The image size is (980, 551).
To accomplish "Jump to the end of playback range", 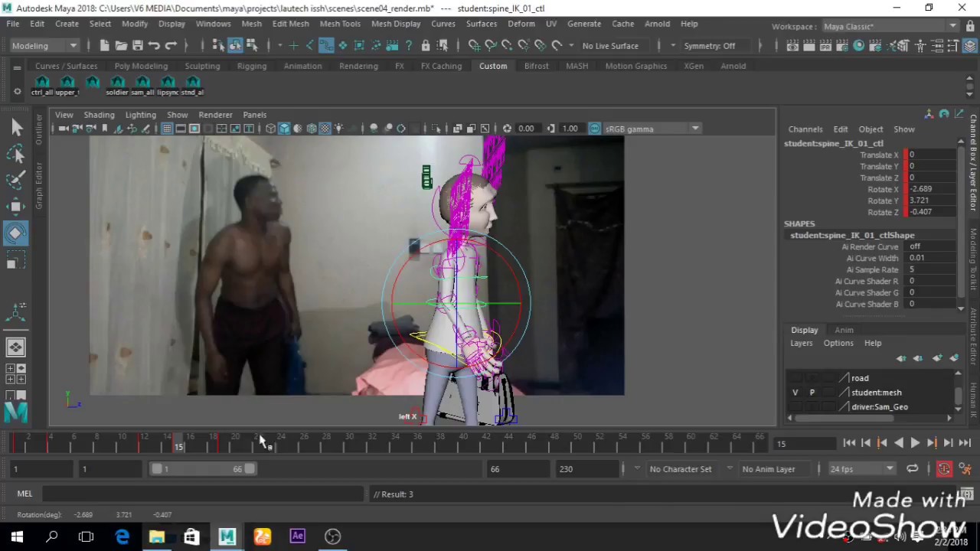I will click(x=965, y=443).
